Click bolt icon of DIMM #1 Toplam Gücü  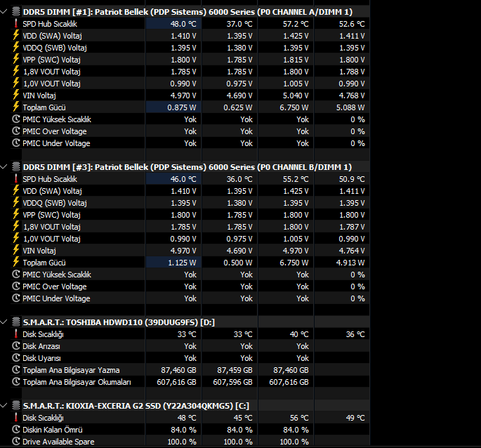[16, 107]
